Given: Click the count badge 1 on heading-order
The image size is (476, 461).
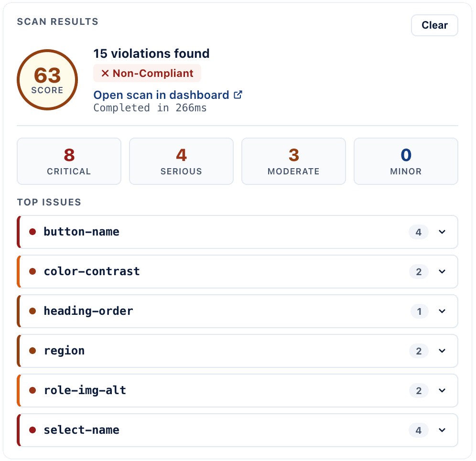Looking at the screenshot, I should [419, 311].
